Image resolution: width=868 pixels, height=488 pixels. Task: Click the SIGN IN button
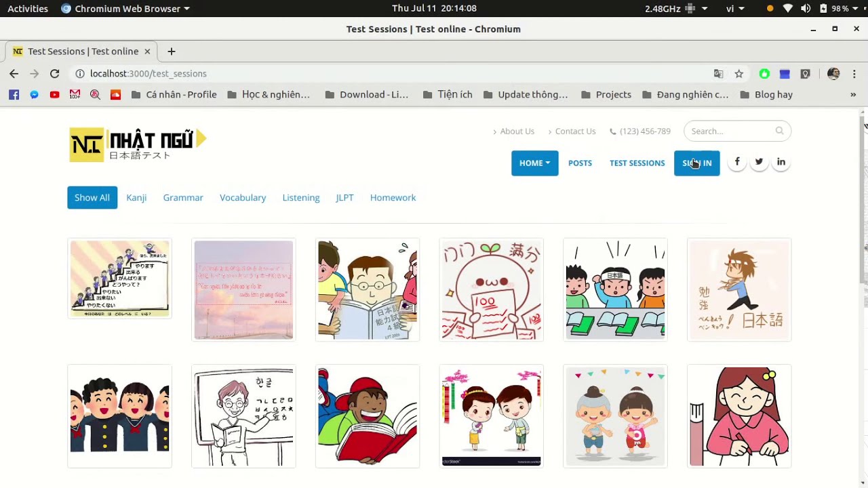click(x=697, y=163)
